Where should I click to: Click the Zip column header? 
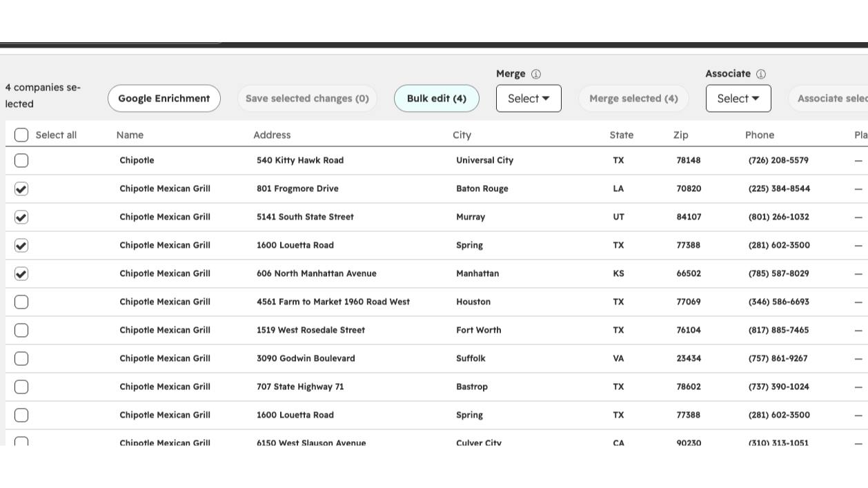pyautogui.click(x=680, y=135)
